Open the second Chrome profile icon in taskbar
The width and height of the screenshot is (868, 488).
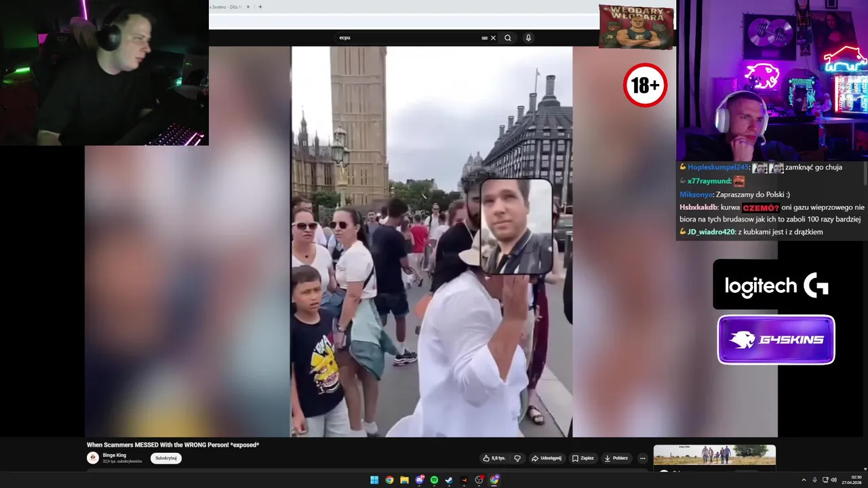coord(494,480)
